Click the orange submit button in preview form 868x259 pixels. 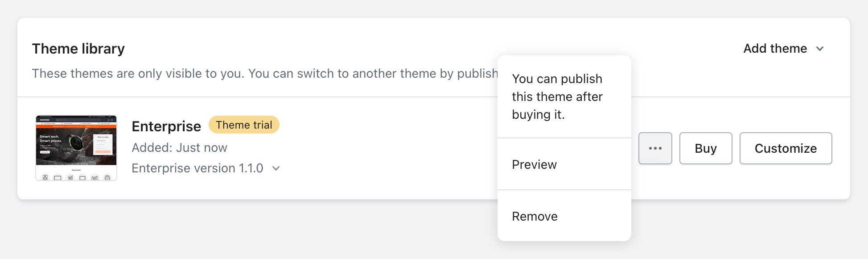pyautogui.click(x=103, y=151)
